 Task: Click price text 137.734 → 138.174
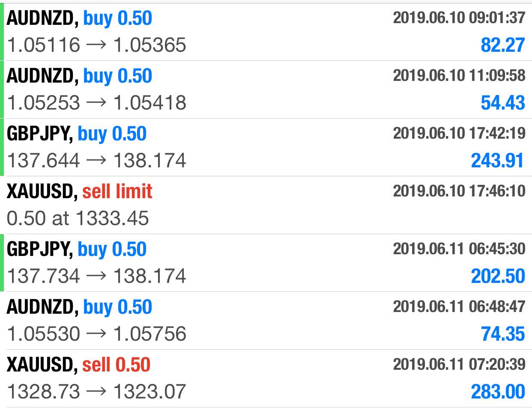click(97, 276)
